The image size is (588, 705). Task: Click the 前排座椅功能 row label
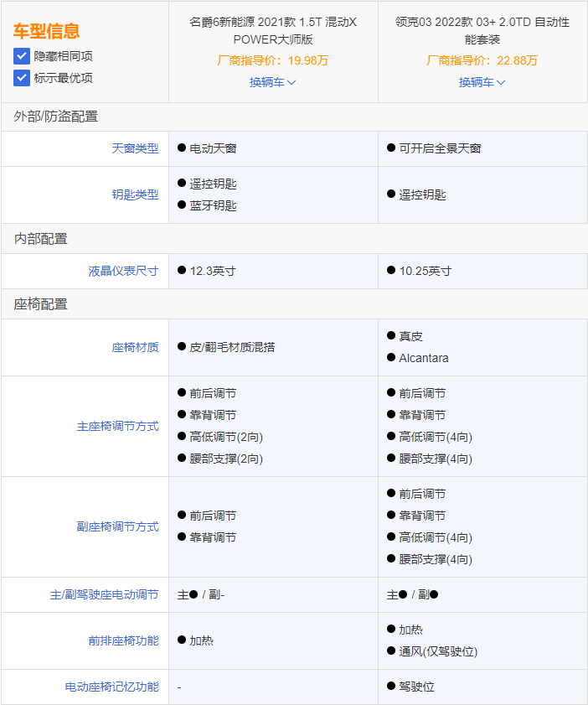tap(123, 640)
